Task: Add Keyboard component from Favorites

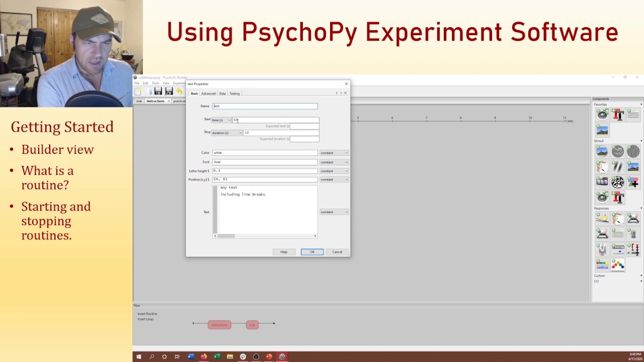Action: (x=633, y=115)
